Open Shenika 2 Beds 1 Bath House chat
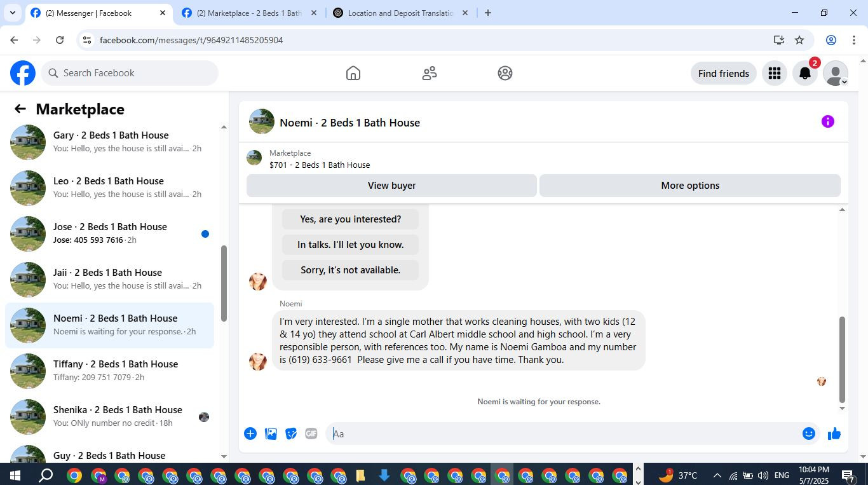 pyautogui.click(x=109, y=416)
